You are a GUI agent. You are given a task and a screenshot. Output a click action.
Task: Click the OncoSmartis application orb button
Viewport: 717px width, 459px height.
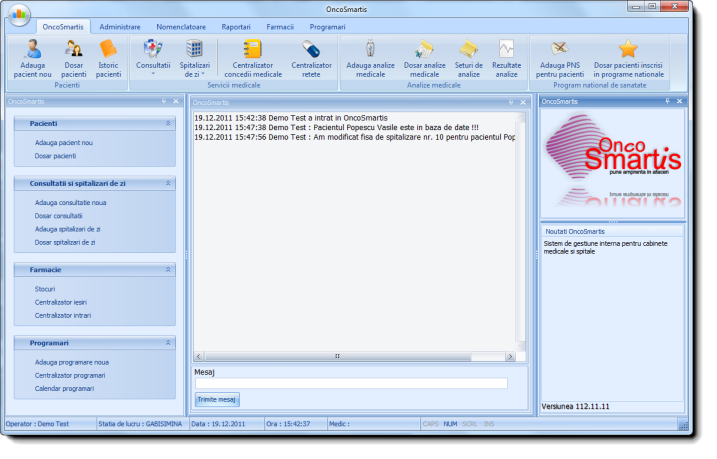[x=19, y=14]
